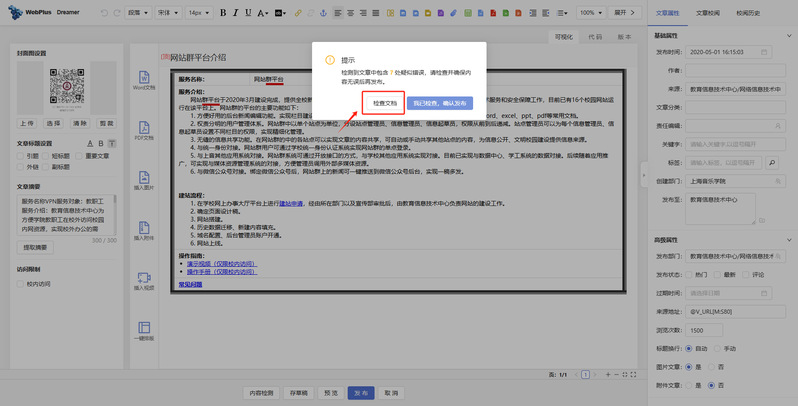Click the 浏览次数 field showing 1500
Image resolution: width=798 pixels, height=406 pixels.
(x=704, y=330)
